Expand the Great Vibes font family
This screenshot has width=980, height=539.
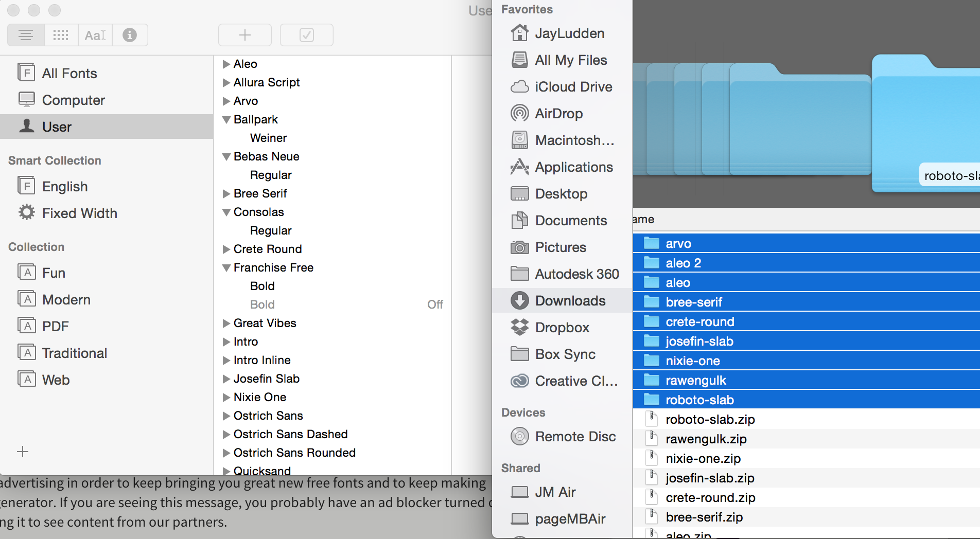[x=226, y=324]
